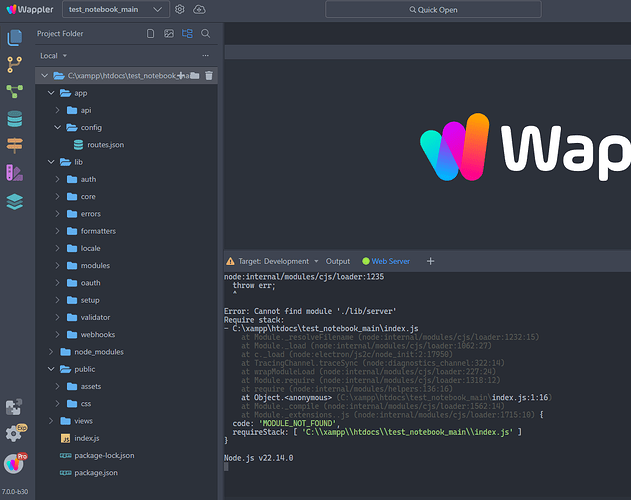Open the test_notebook_main project dropdown
Image resolution: width=631 pixels, height=500 pixels.
click(115, 9)
